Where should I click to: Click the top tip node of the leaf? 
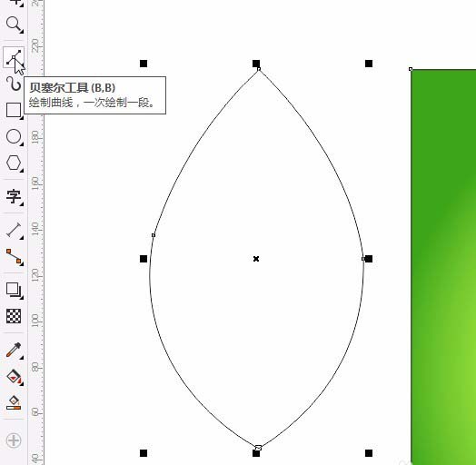(x=259, y=69)
